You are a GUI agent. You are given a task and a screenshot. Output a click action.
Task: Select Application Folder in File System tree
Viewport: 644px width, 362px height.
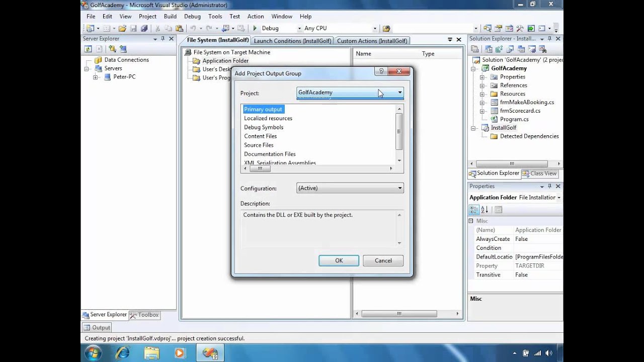click(x=225, y=61)
